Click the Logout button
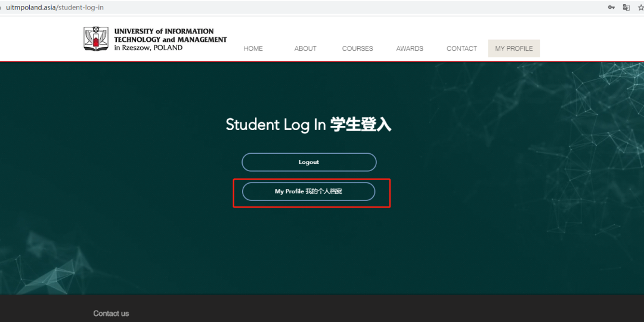 [x=309, y=162]
